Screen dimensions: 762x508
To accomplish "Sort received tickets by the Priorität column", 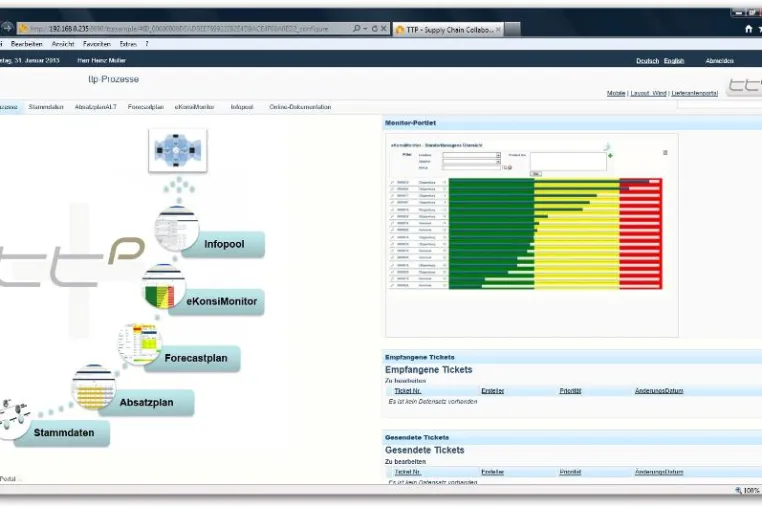I will click(570, 391).
